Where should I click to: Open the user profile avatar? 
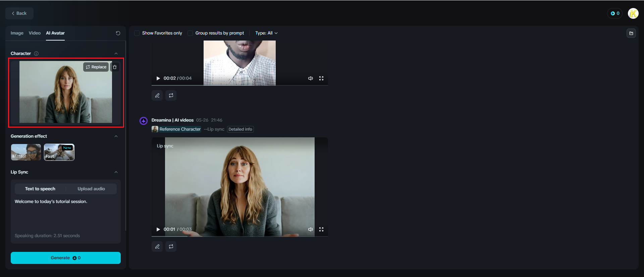click(x=633, y=13)
